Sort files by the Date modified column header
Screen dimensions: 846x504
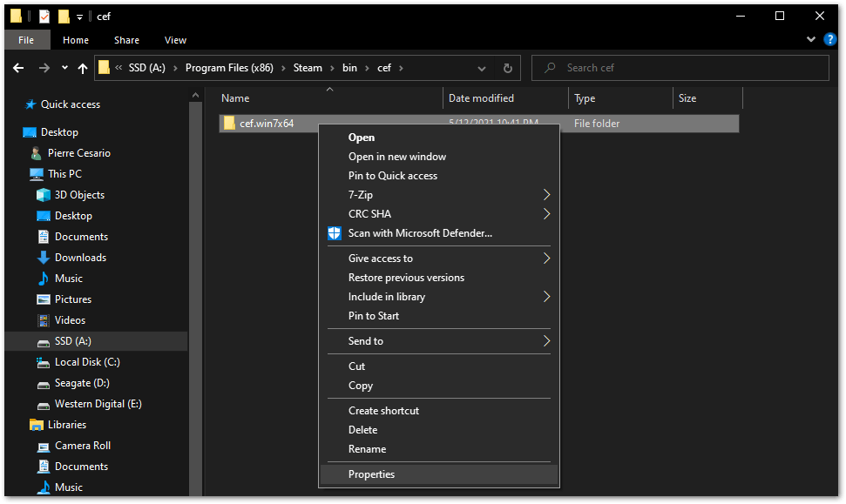(484, 97)
